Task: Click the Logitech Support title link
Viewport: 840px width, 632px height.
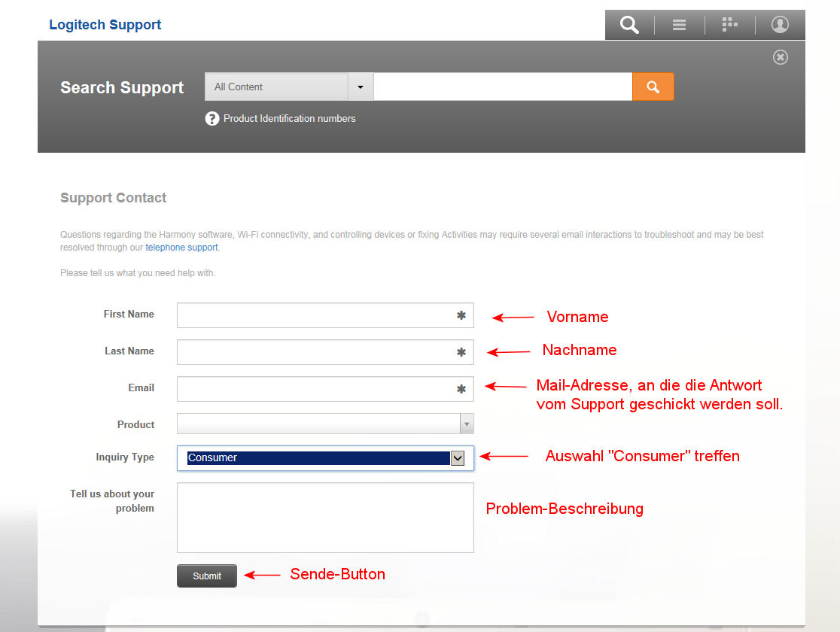Action: tap(105, 25)
